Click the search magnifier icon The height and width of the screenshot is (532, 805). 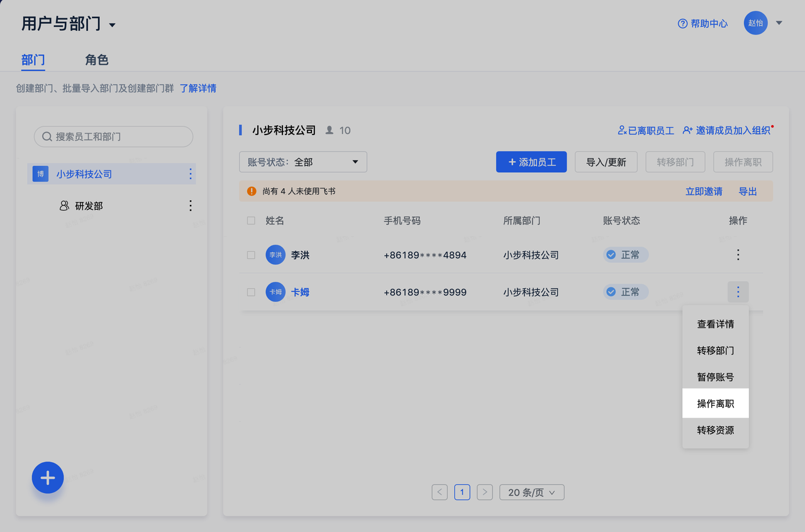[x=47, y=136]
